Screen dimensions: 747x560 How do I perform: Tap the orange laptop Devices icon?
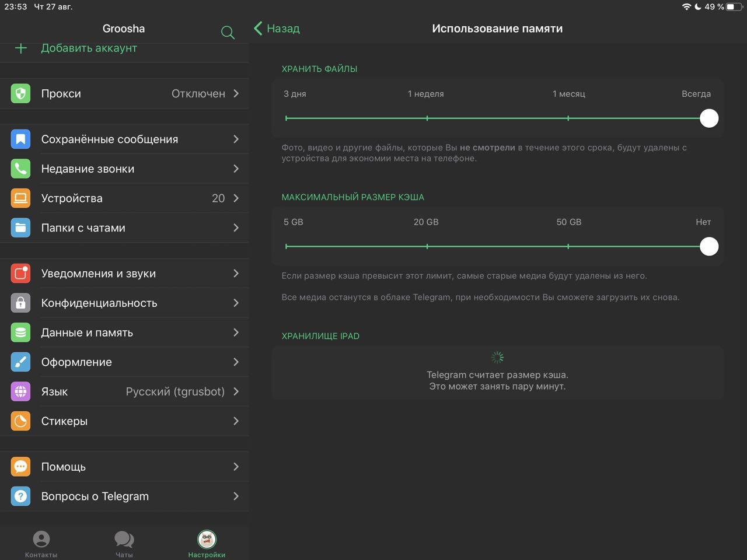pyautogui.click(x=20, y=198)
